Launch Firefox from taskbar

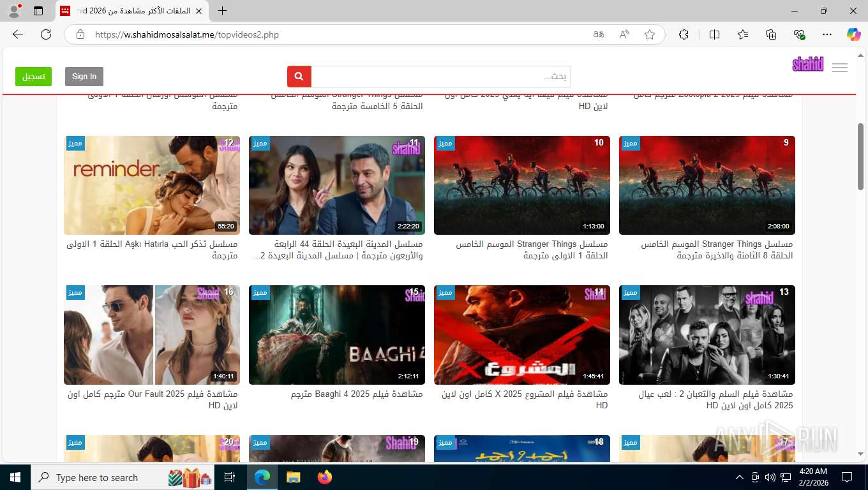coord(324,477)
